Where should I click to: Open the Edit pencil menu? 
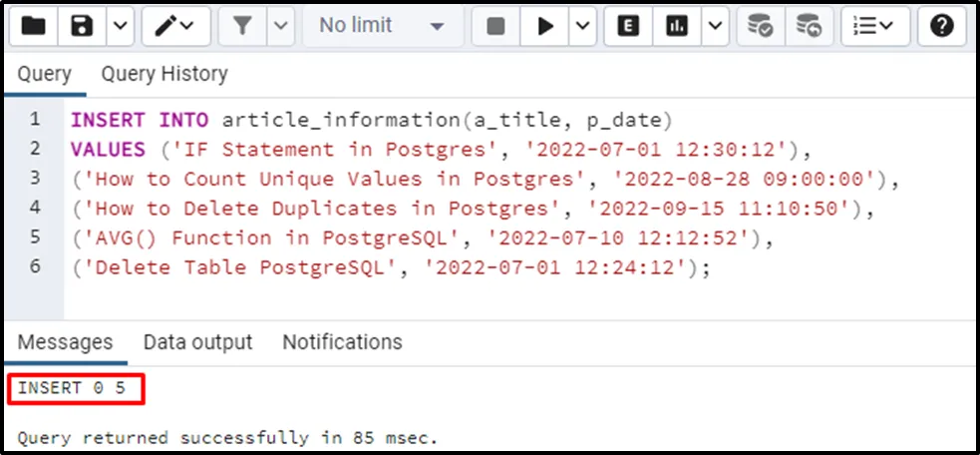[175, 27]
